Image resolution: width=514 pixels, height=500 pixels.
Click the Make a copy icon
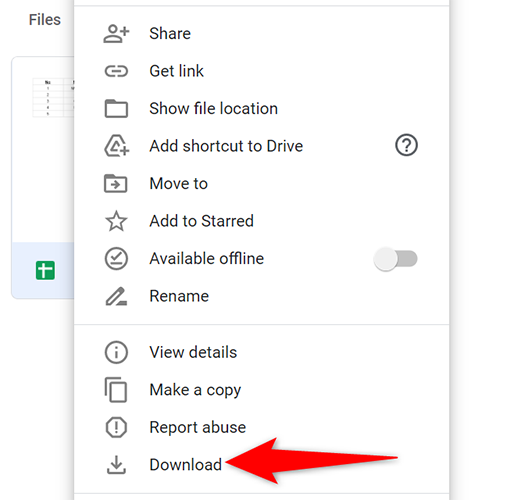coord(116,390)
